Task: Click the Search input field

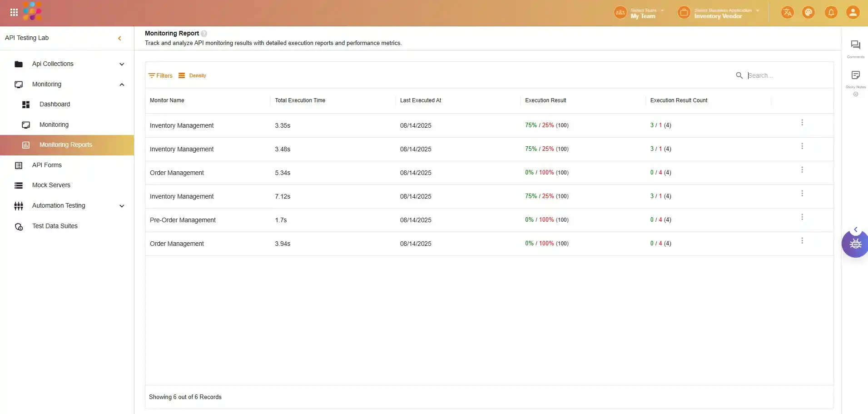Action: 786,75
